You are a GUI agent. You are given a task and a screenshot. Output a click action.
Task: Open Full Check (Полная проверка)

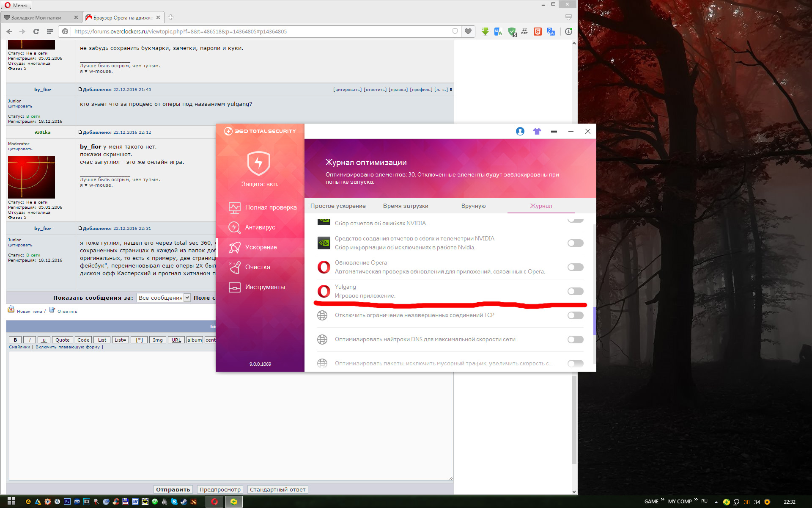click(271, 207)
